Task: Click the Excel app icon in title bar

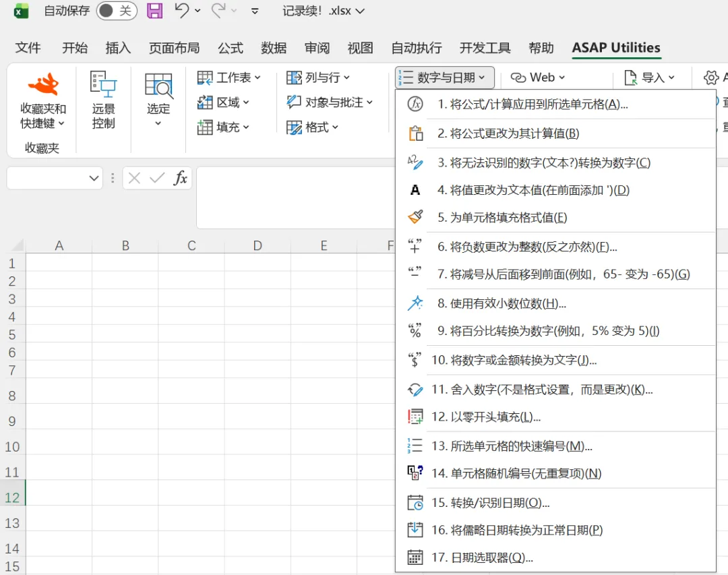Action: [20, 11]
